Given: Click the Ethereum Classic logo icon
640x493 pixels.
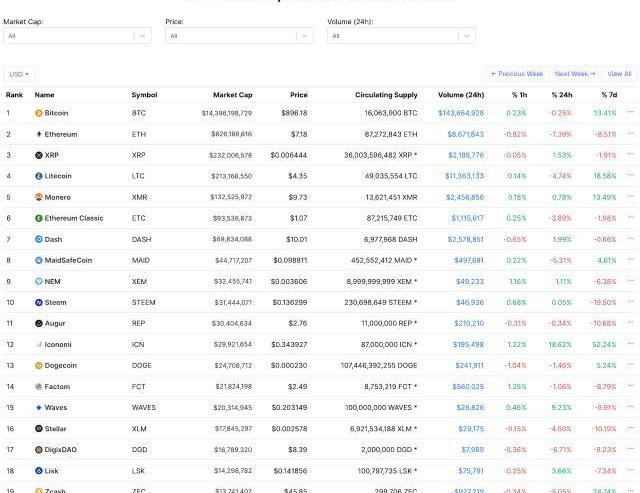Looking at the screenshot, I should [x=39, y=218].
